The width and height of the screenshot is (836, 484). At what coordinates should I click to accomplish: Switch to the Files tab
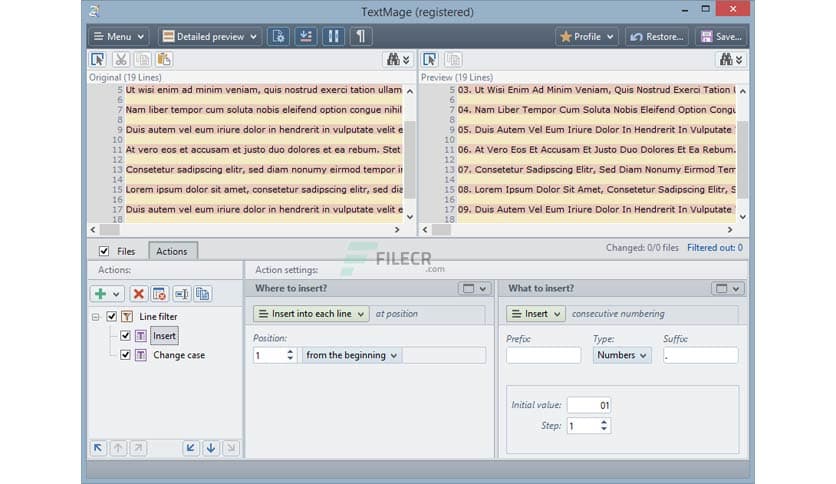coord(126,251)
